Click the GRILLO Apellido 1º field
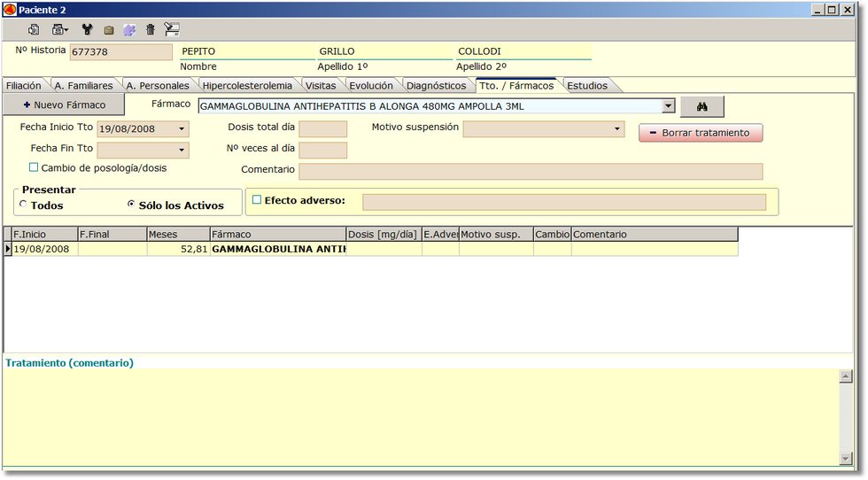This screenshot has width=868, height=480. [384, 51]
